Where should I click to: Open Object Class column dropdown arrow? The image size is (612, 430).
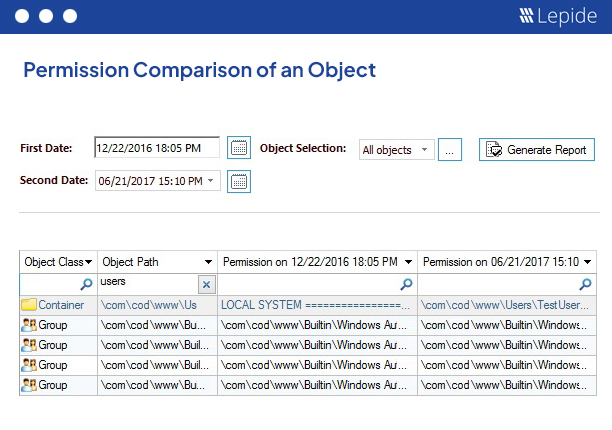click(89, 262)
